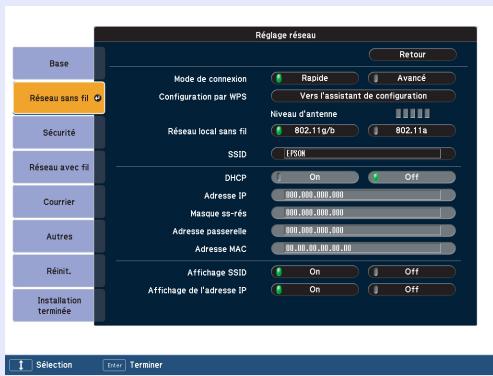Set Affichage SSID to On

(315, 272)
